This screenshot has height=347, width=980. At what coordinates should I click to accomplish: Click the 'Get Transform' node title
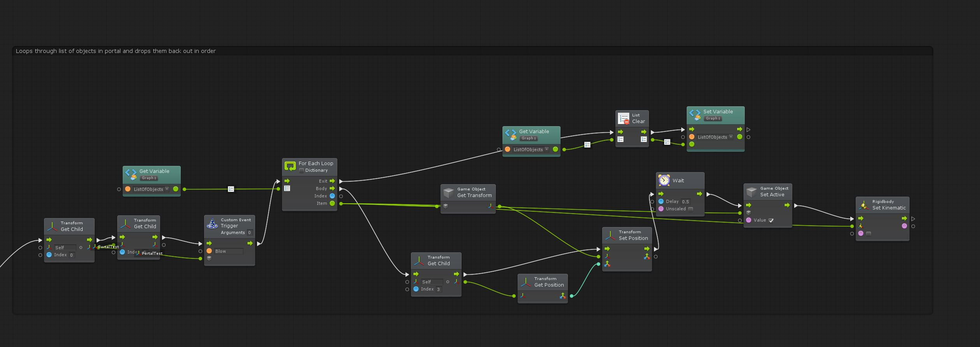(x=474, y=196)
